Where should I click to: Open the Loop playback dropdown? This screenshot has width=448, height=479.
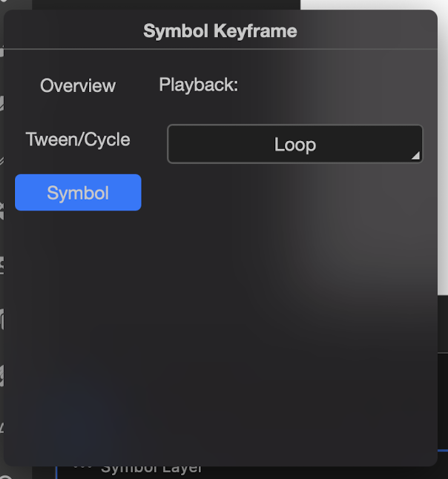click(294, 144)
